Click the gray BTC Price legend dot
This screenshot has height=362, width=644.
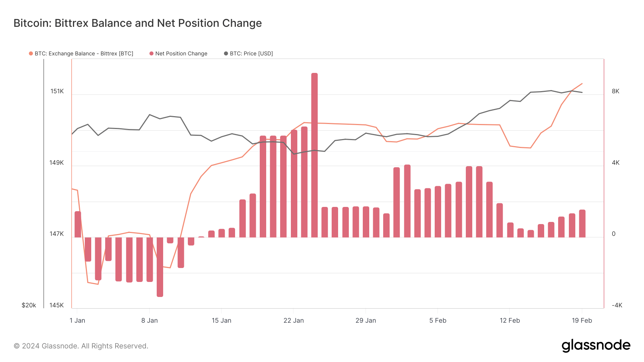tap(226, 54)
